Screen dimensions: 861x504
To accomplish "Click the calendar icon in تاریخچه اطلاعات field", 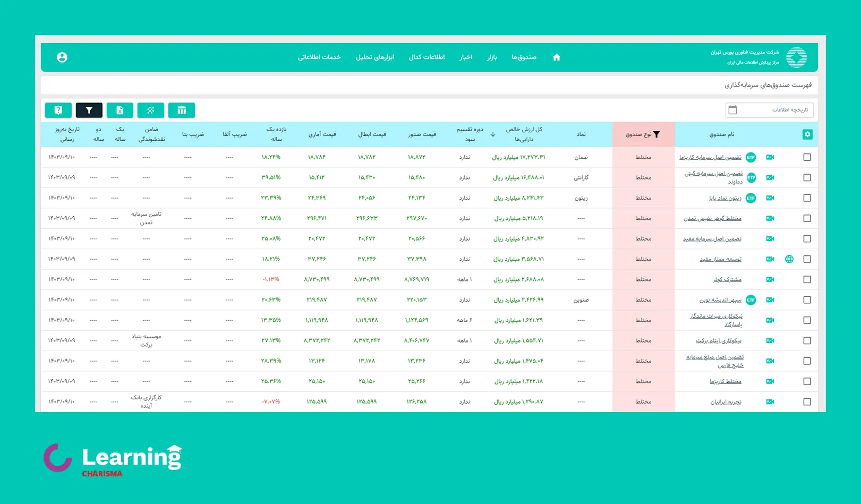I will (x=733, y=110).
